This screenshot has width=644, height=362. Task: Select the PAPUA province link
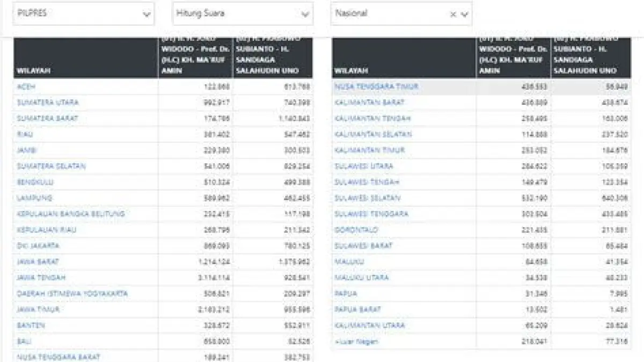346,294
